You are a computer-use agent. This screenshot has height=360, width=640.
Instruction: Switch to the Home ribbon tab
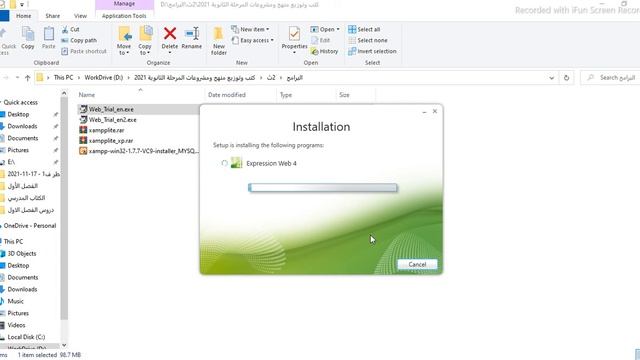pyautogui.click(x=24, y=16)
